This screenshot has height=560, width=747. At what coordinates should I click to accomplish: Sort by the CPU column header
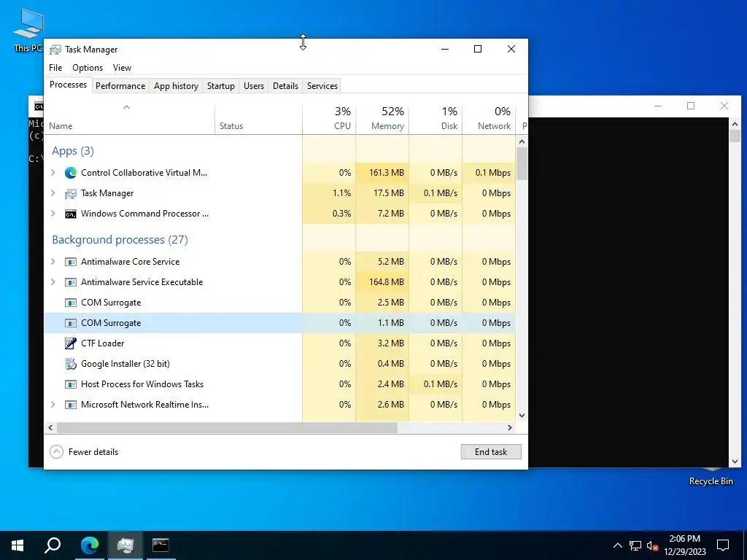click(329, 119)
